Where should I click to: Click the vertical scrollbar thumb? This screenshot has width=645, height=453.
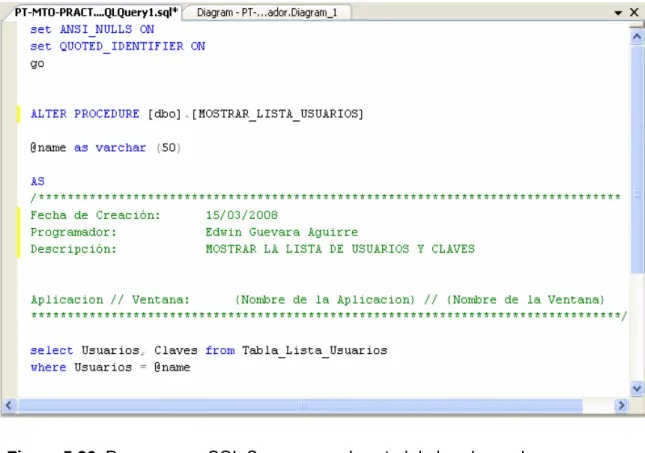(x=637, y=158)
